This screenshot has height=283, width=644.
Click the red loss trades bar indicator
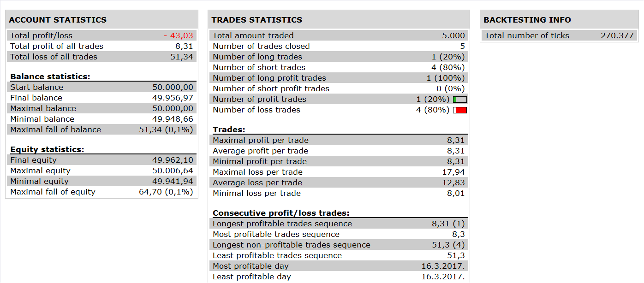pos(460,110)
